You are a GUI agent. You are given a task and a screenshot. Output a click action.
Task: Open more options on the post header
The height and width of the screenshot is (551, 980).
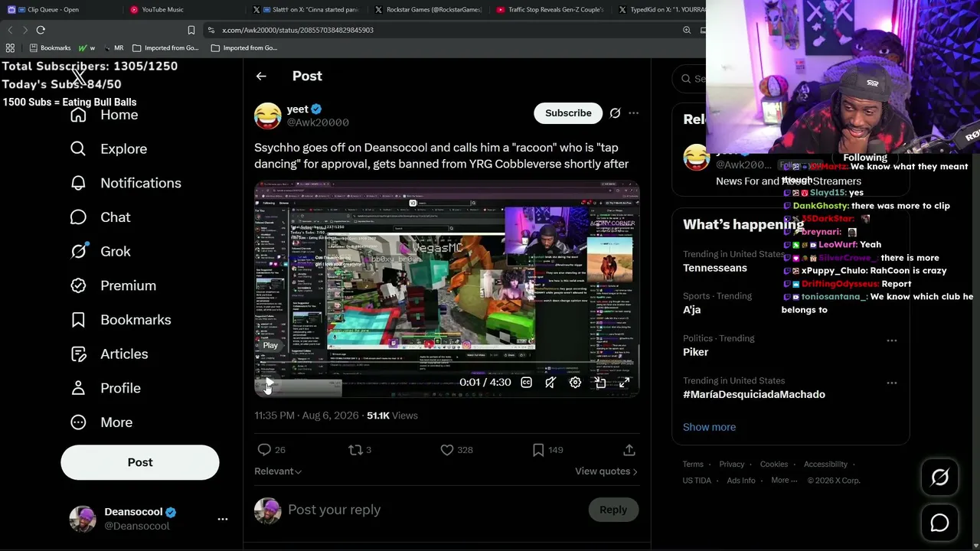[633, 113]
